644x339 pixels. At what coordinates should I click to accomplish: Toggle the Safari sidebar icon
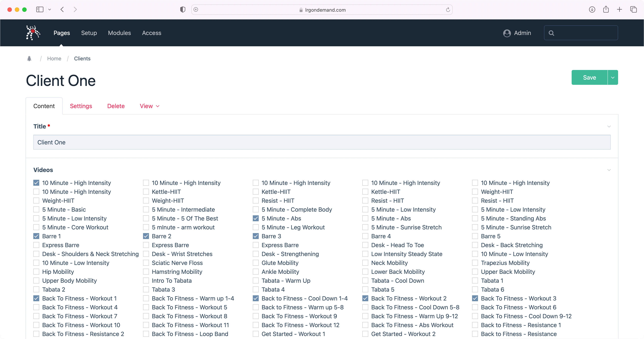coord(40,9)
